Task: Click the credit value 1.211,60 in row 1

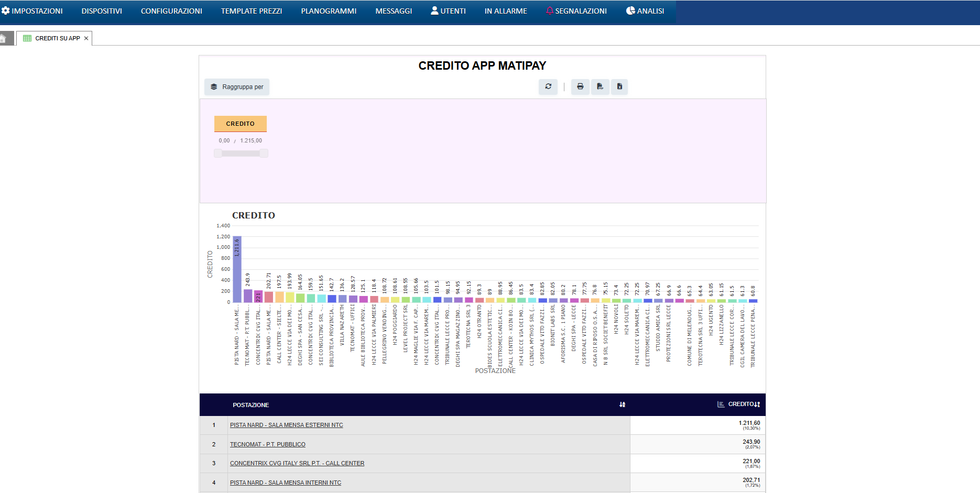Action: click(x=749, y=423)
